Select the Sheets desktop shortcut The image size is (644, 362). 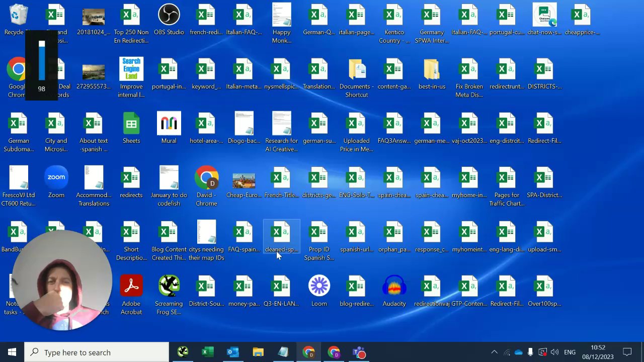(x=131, y=124)
